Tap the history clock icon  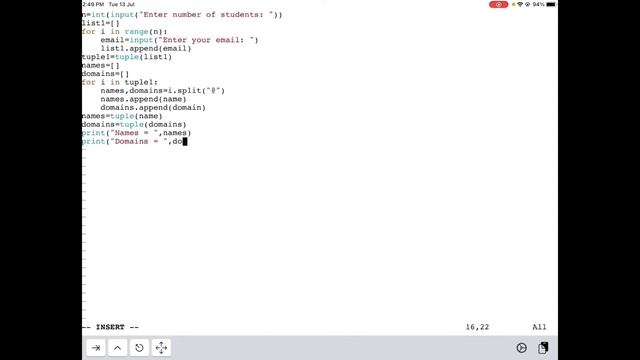[139, 348]
